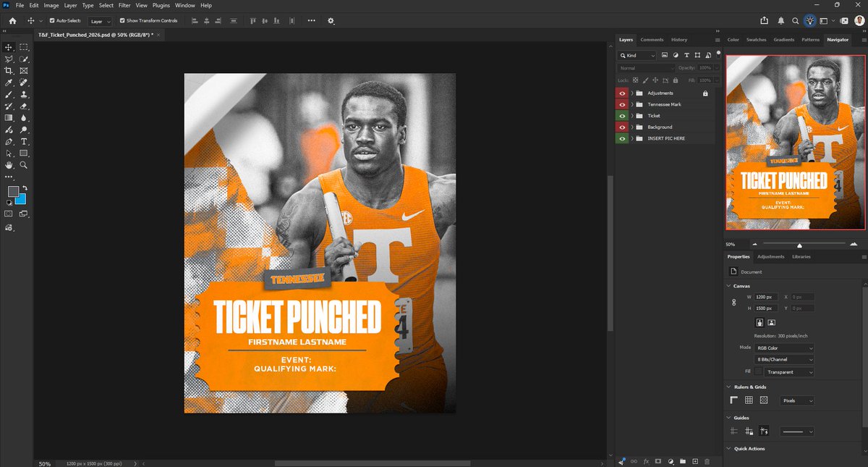The image size is (868, 467).
Task: Select the Gradient tool
Action: pyautogui.click(x=9, y=117)
